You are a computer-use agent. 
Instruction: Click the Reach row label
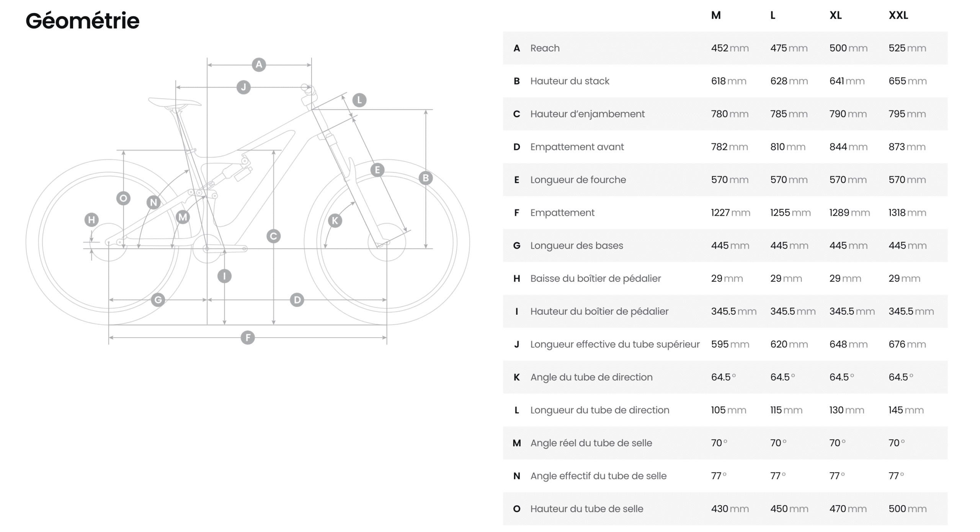pyautogui.click(x=545, y=48)
